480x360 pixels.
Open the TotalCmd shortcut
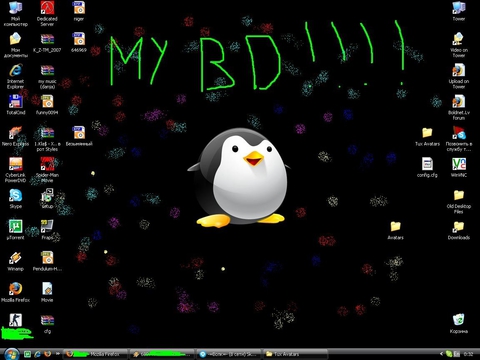(x=15, y=105)
